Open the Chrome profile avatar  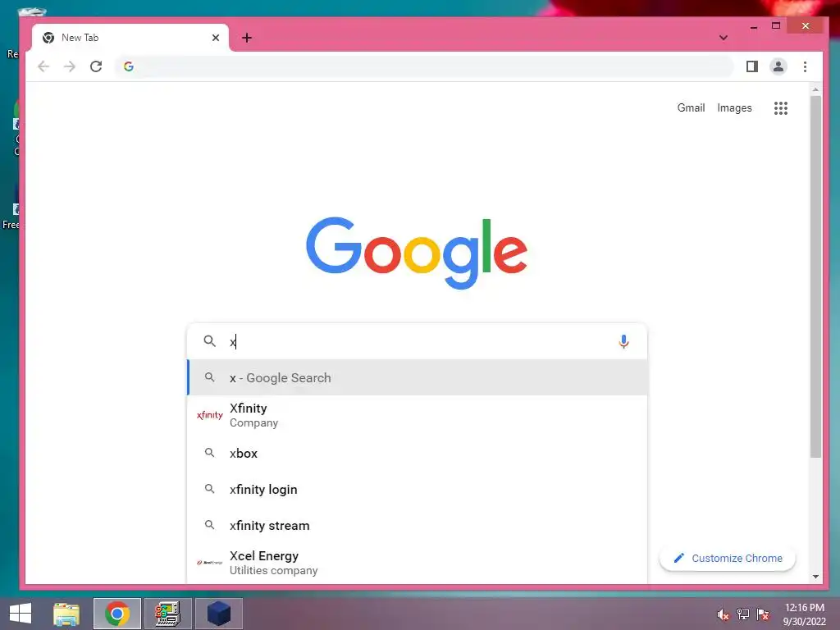coord(778,66)
